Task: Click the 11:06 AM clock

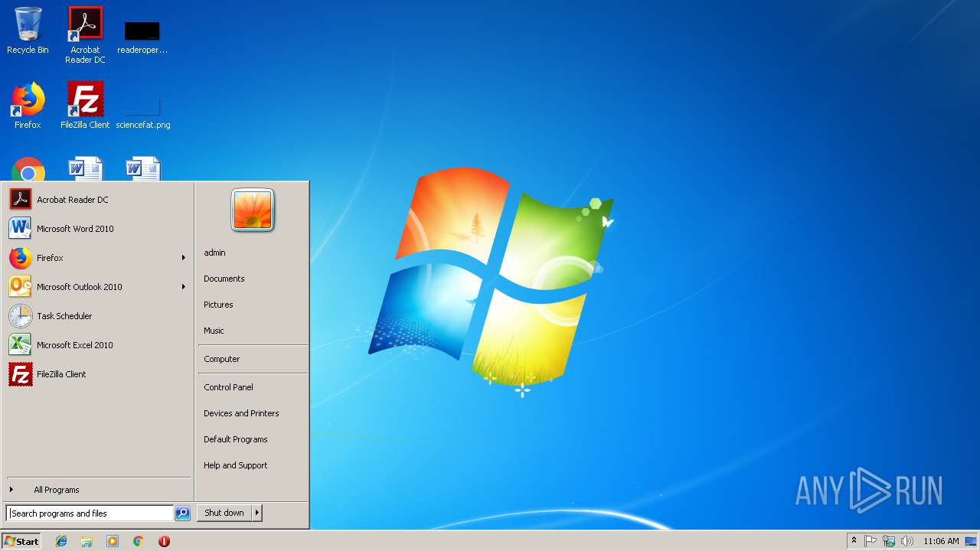Action: coord(941,541)
